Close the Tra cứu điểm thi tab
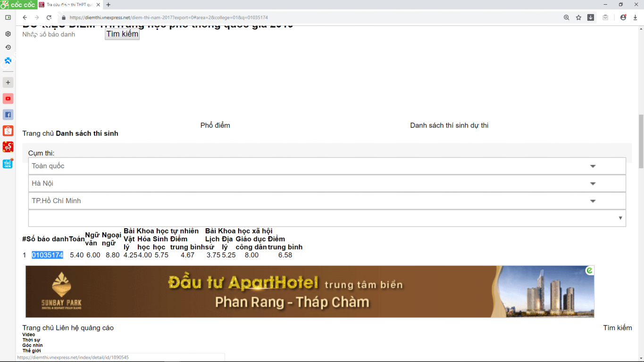 97,5
